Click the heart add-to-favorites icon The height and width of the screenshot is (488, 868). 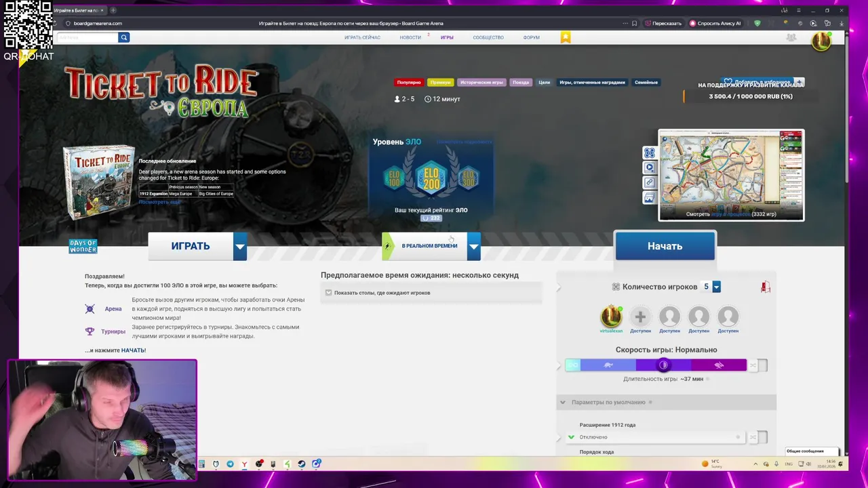tap(728, 82)
